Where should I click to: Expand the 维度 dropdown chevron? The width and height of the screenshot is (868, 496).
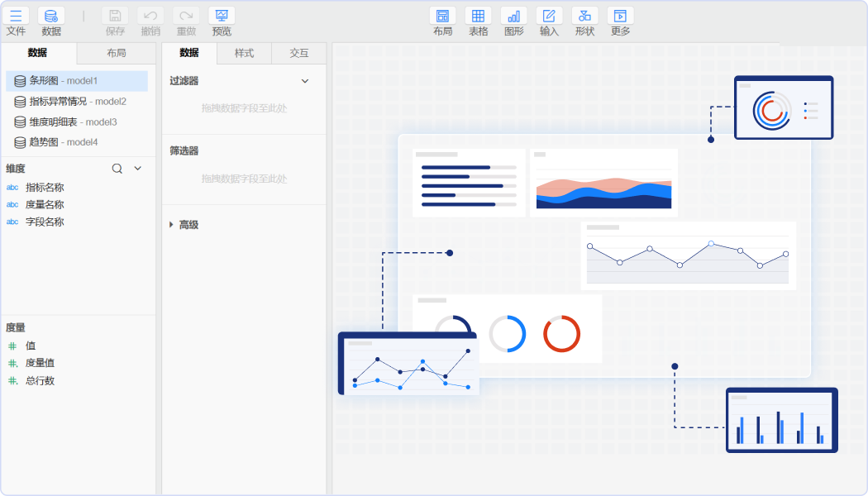(x=138, y=169)
